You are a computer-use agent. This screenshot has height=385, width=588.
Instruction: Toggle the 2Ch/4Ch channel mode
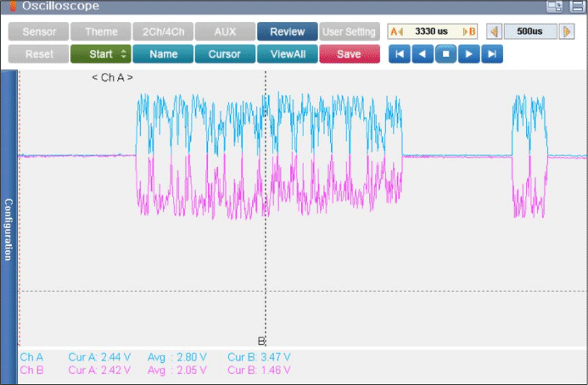[163, 31]
